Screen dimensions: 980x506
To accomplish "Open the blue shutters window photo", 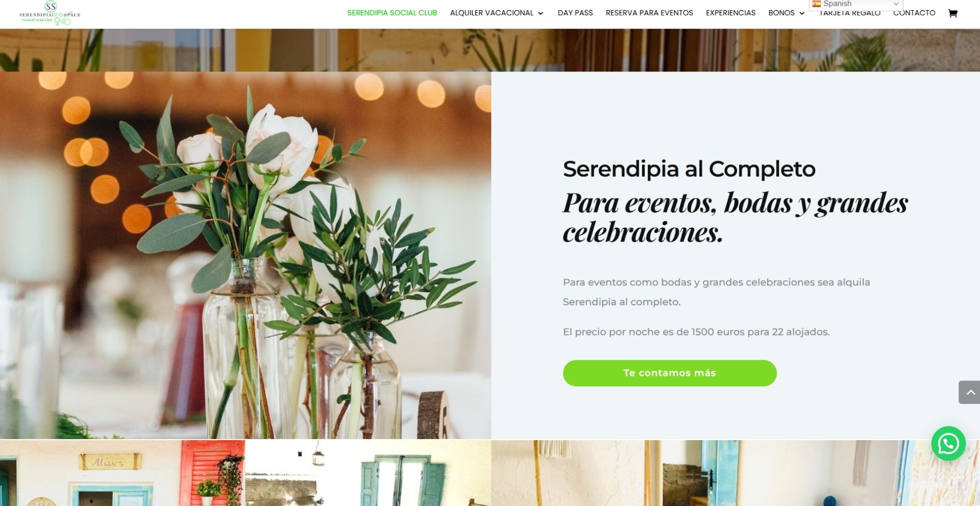I will pyautogui.click(x=368, y=473).
